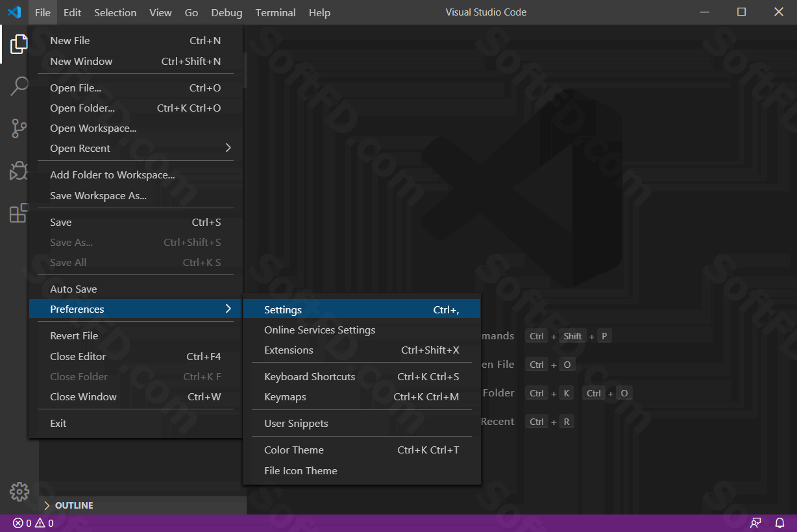This screenshot has height=532, width=797.
Task: Open the Debug view bug icon
Action: click(19, 171)
